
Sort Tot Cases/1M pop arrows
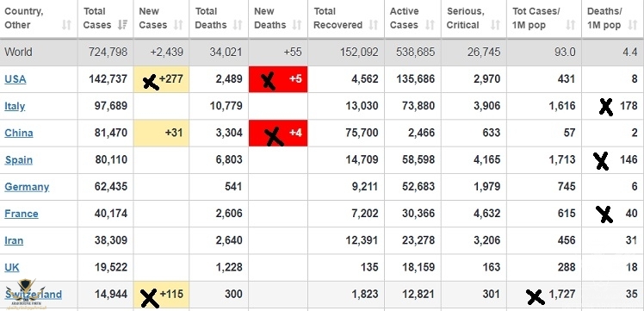pos(571,25)
